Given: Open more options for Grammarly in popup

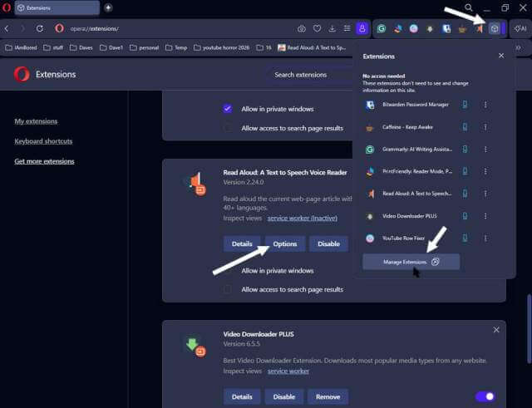Looking at the screenshot, I should [485, 150].
